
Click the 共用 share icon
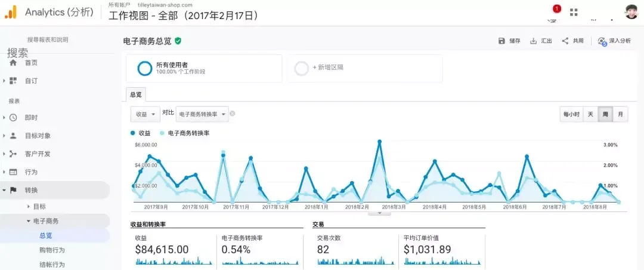tap(565, 41)
